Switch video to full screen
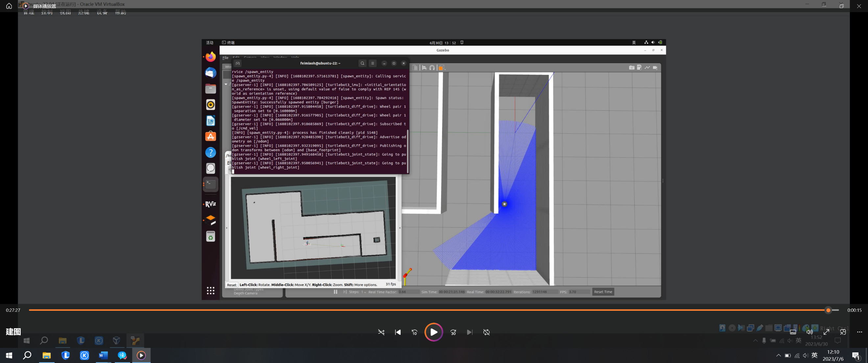This screenshot has width=868, height=363. coord(826,332)
